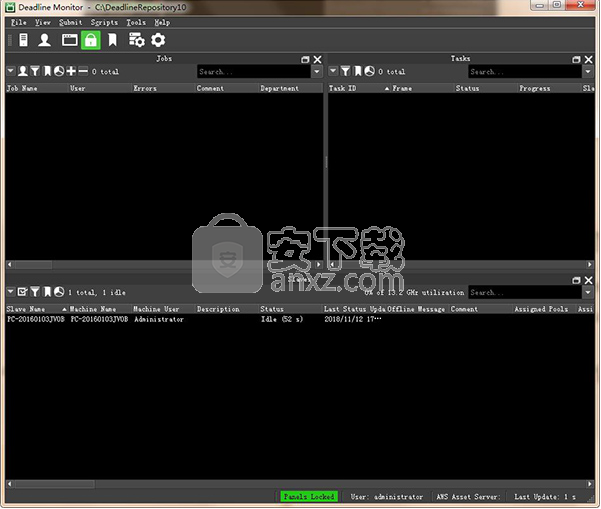Screen dimensions: 601x509
Task: Open the new panel window icon in main toolbar
Action: (x=69, y=40)
